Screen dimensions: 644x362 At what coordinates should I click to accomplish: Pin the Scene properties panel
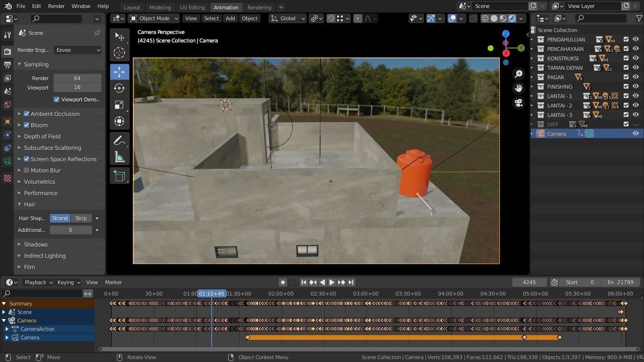pos(97,33)
